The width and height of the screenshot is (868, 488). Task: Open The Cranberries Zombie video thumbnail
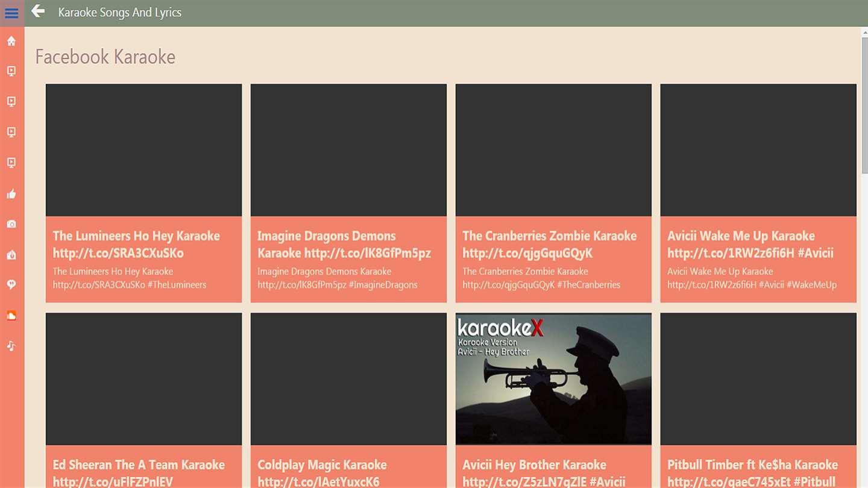(553, 150)
